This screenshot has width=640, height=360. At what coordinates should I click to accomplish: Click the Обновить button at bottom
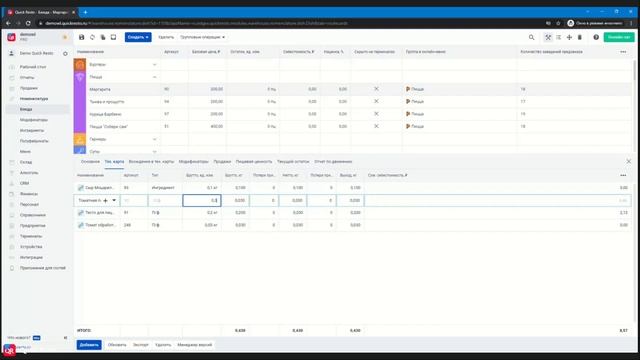[117, 345]
